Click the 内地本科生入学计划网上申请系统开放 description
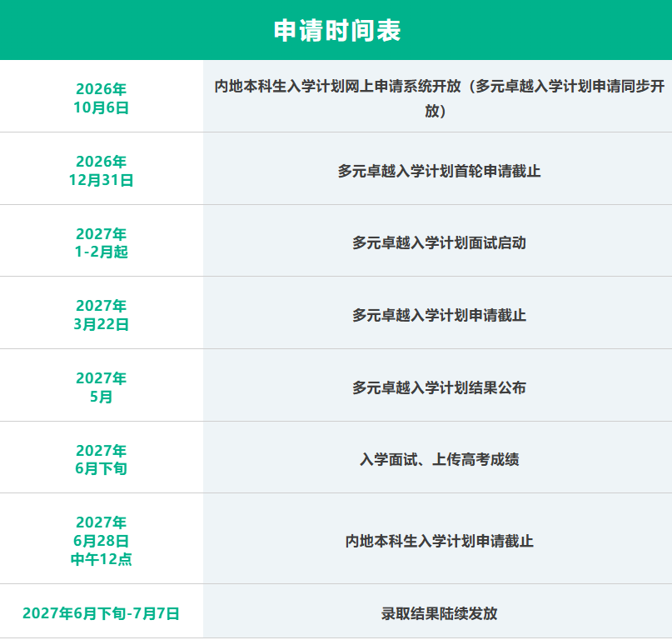This screenshot has width=672, height=640. coord(440,98)
